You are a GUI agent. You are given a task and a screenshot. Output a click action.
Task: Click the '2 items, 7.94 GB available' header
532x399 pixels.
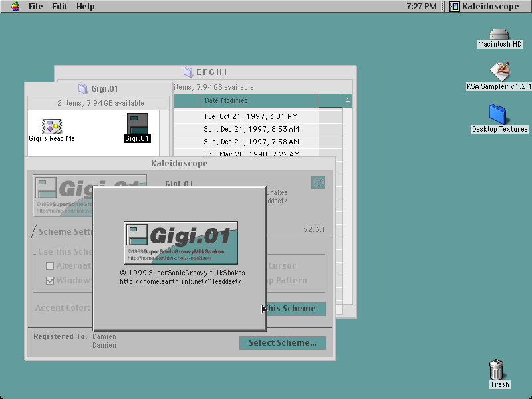101,103
